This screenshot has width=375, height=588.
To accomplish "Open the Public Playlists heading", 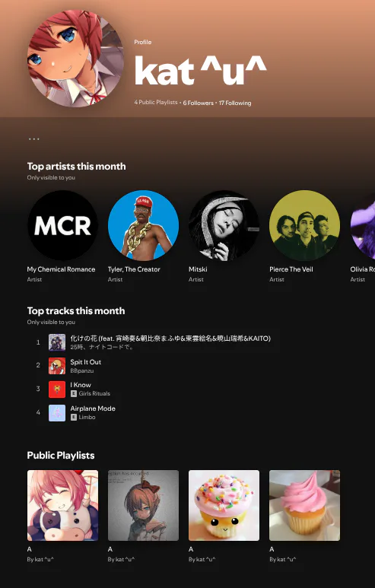I will click(61, 455).
